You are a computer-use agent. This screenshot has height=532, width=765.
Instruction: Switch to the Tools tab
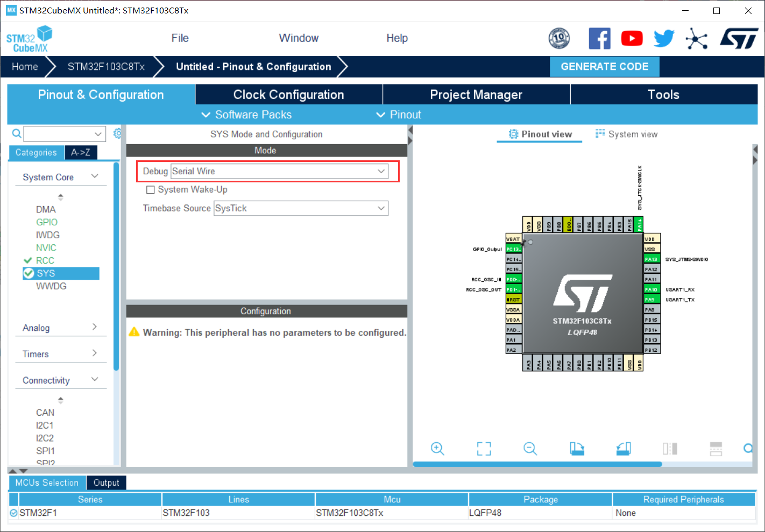click(x=664, y=95)
